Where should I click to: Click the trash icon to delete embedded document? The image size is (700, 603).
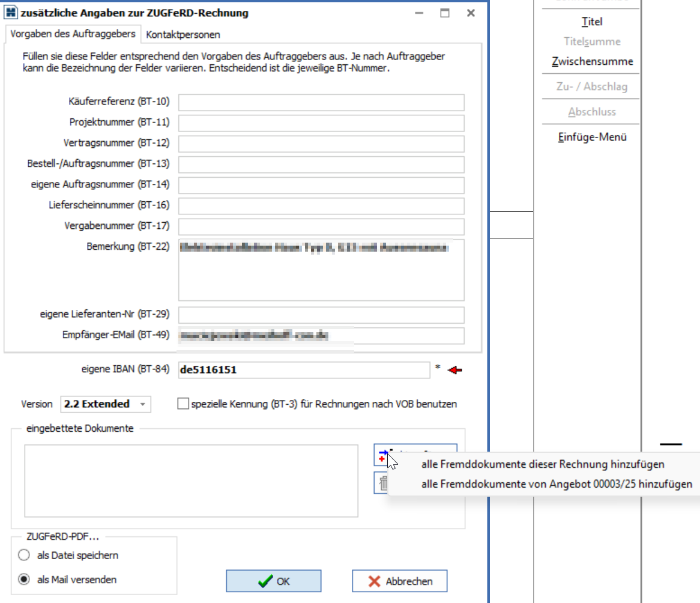(381, 482)
